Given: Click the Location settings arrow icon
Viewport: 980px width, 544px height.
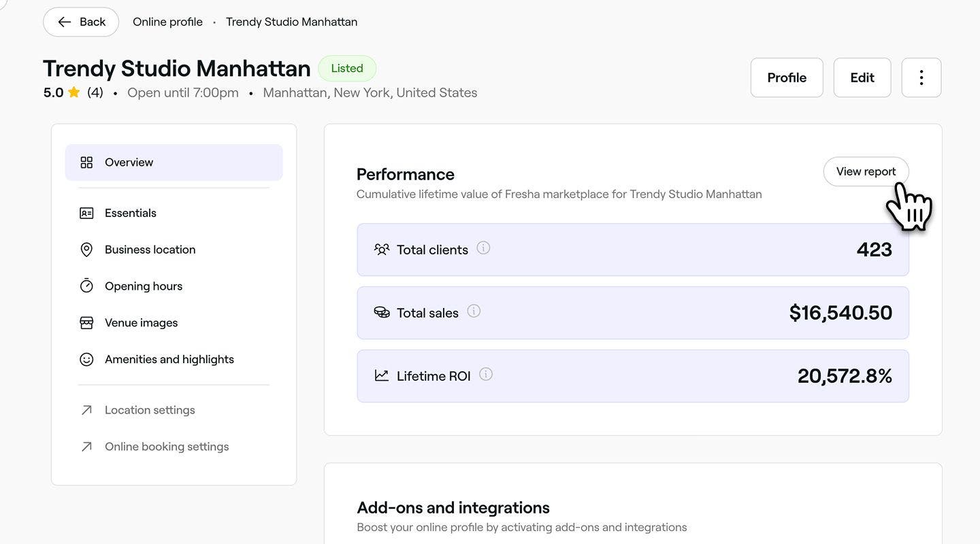Looking at the screenshot, I should click(86, 410).
